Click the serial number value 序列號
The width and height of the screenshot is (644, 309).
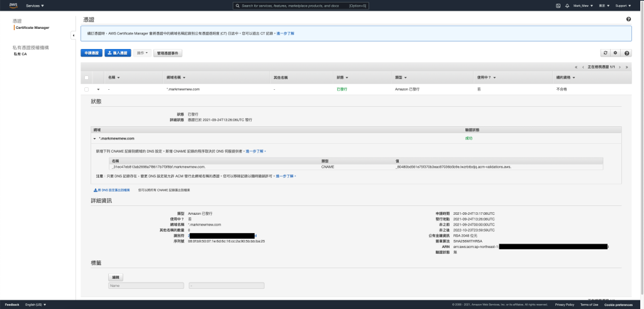(226, 241)
